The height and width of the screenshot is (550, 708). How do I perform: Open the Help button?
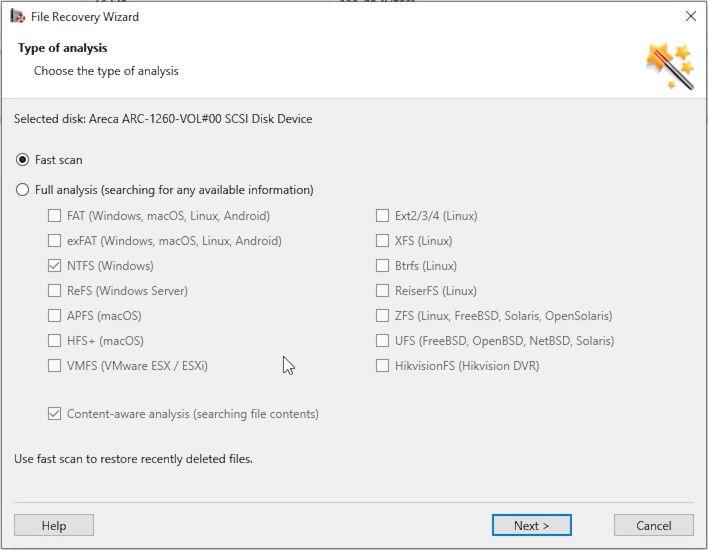tap(54, 525)
